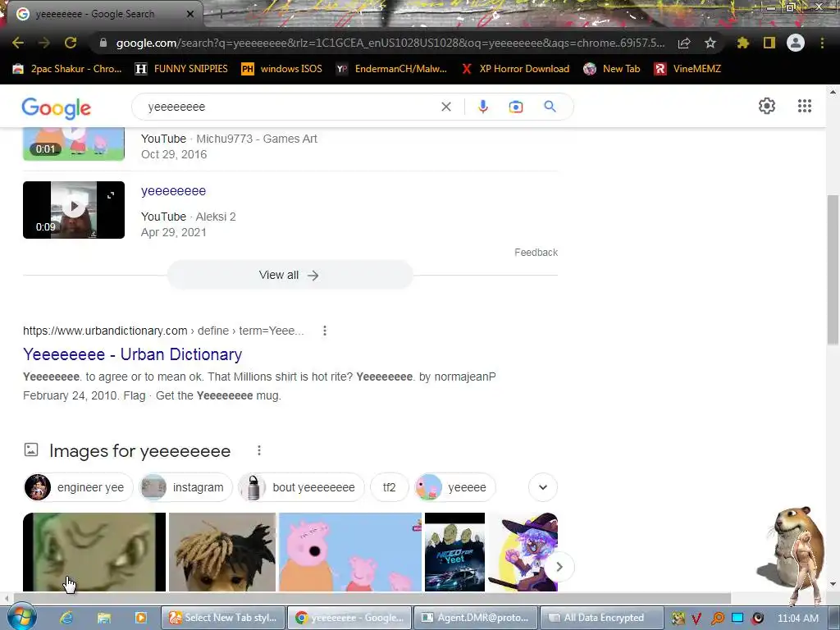Open the 2pac Shakur bookmark
Image resolution: width=840 pixels, height=630 pixels.
pos(67,69)
